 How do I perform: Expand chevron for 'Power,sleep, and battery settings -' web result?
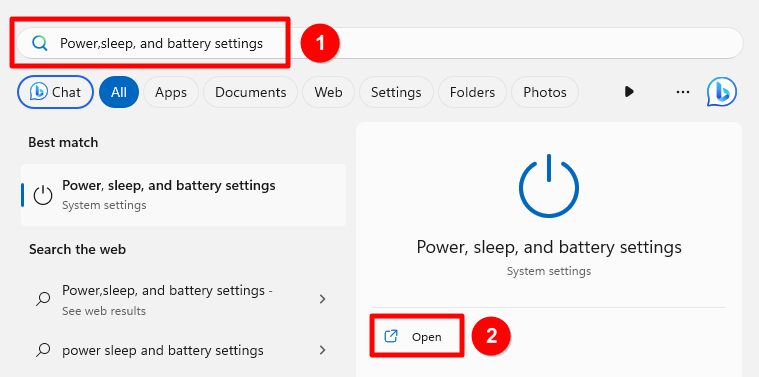coord(322,299)
